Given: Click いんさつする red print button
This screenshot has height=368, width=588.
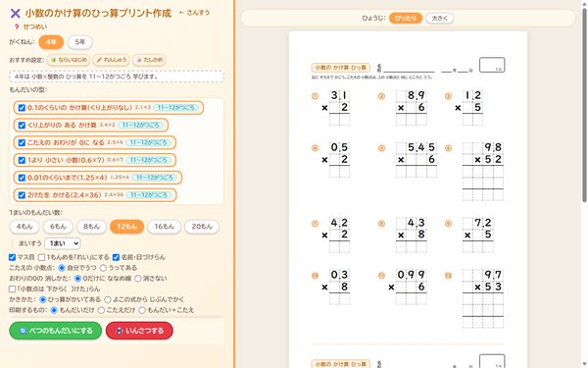Looking at the screenshot, I should (139, 331).
